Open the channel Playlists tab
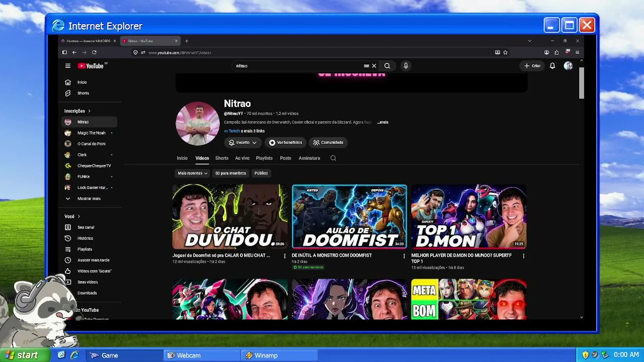The height and width of the screenshot is (362, 644). (264, 158)
